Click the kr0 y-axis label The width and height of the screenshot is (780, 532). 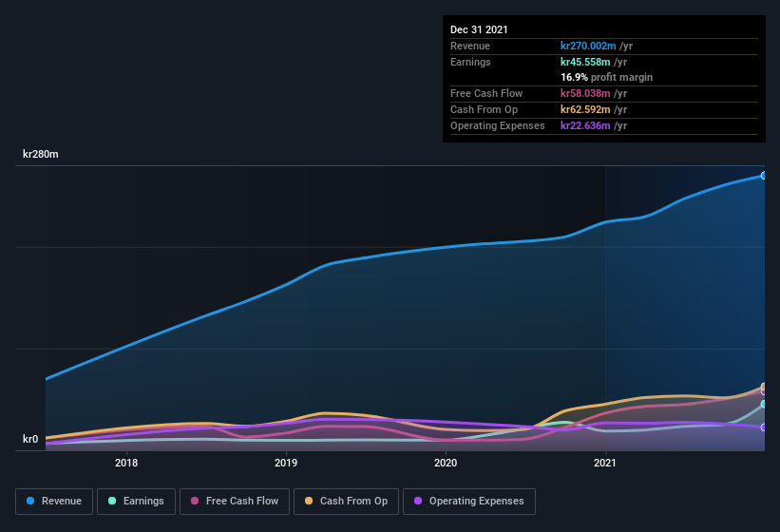(x=30, y=439)
